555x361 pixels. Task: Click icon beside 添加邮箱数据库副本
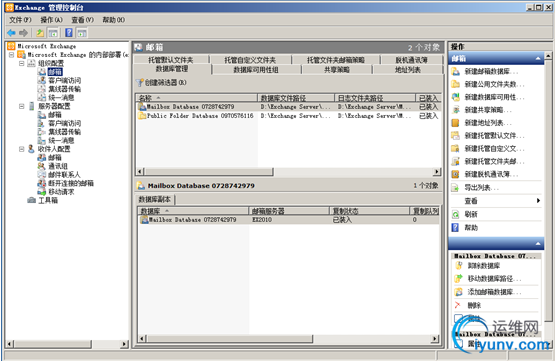pyautogui.click(x=459, y=292)
